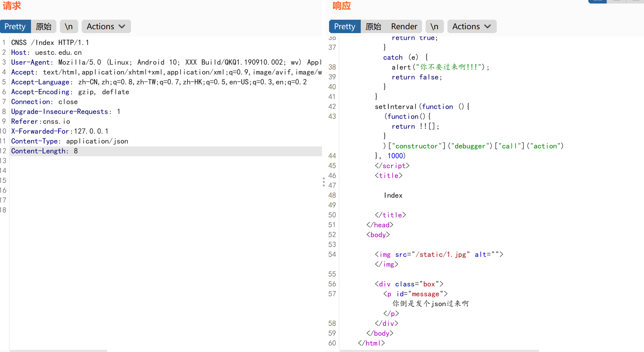
Task: Click the message text 你倒是发个json过来啊
Action: pos(431,303)
